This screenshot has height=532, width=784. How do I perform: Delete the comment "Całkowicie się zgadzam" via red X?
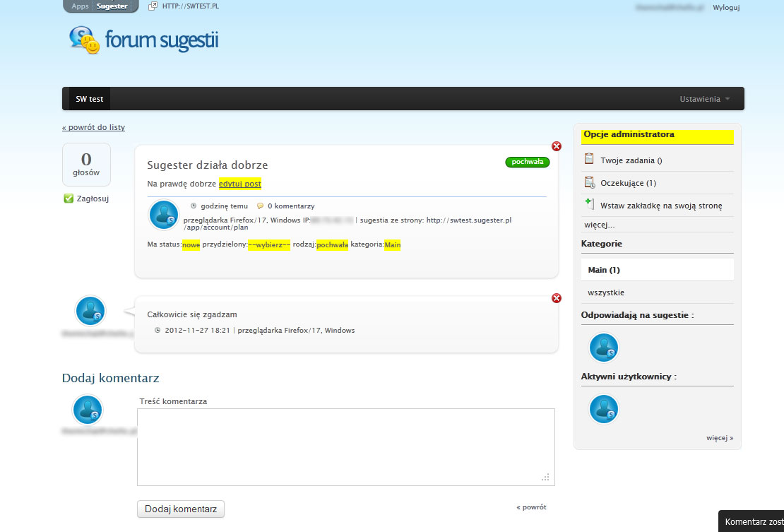pyautogui.click(x=557, y=298)
